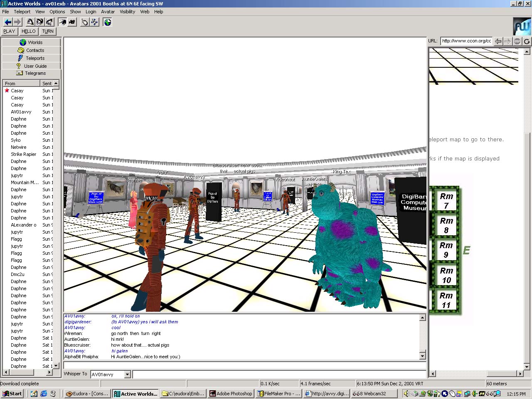Click the look level avatar-face icon
Image resolution: width=532 pixels, height=399 pixels.
click(40, 22)
